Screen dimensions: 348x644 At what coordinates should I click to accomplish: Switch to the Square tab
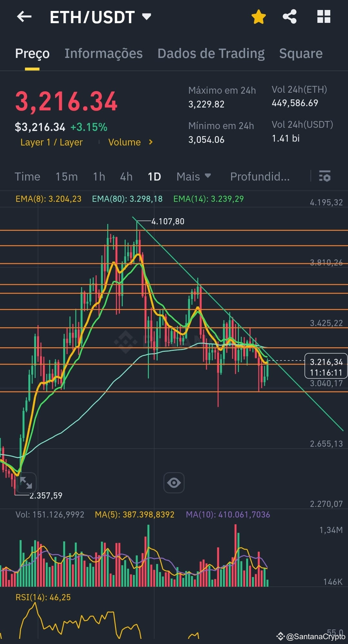tap(301, 53)
